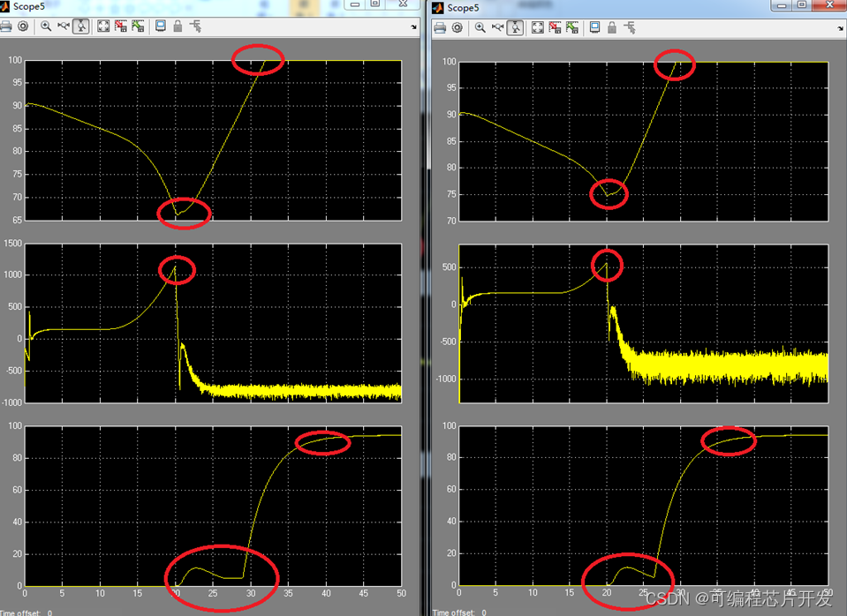The height and width of the screenshot is (616, 847).
Task: Click the lock axes selection icon in right Scope5
Action: 612,27
